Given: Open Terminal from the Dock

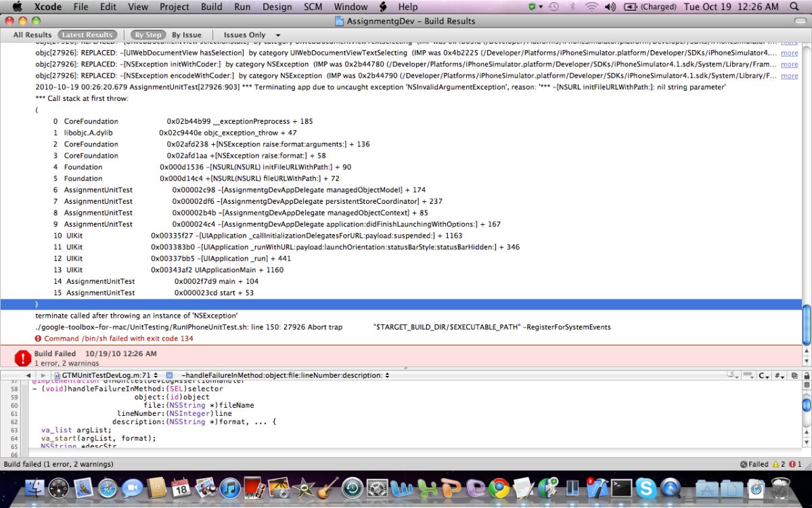Looking at the screenshot, I should point(621,487).
